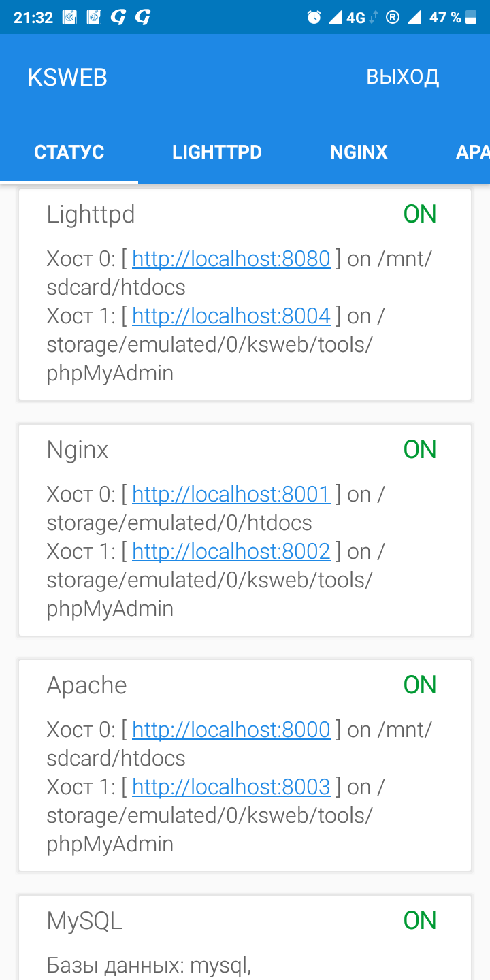Tap the Lighttpd ON status indicator
Viewport: 490px width, 980px height.
[419, 214]
